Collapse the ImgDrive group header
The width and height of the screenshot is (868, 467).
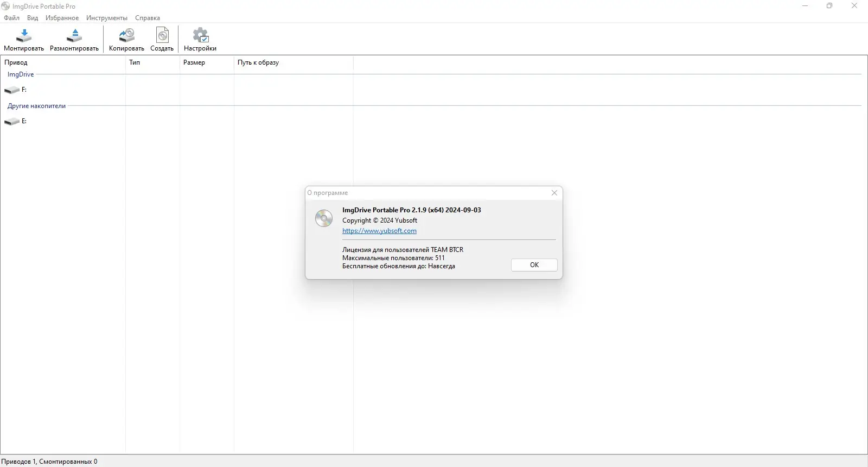(x=21, y=74)
